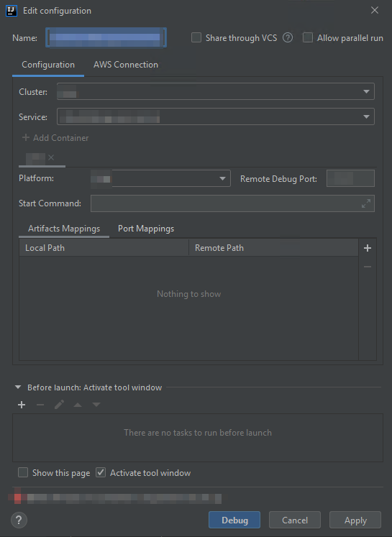The image size is (392, 537).
Task: Move before launch task up arrow
Action: pos(78,405)
